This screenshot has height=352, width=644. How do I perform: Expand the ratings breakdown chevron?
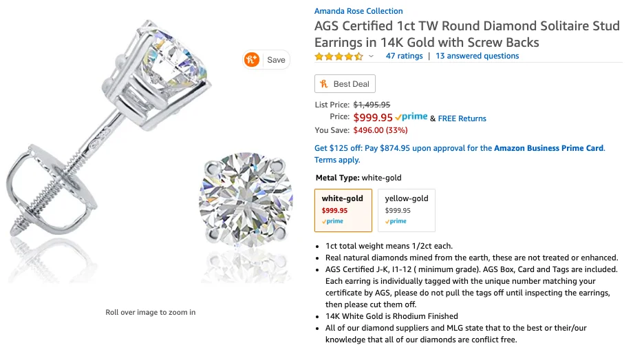point(372,56)
